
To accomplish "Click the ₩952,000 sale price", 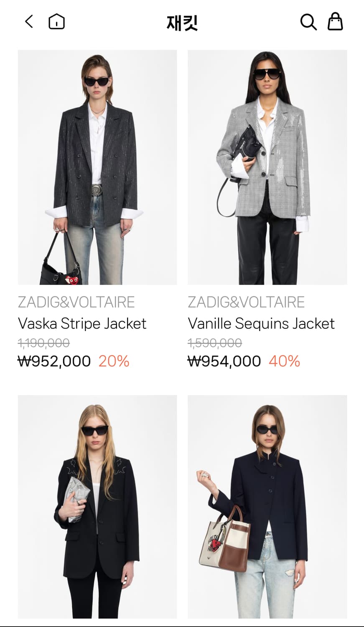I will (x=54, y=361).
